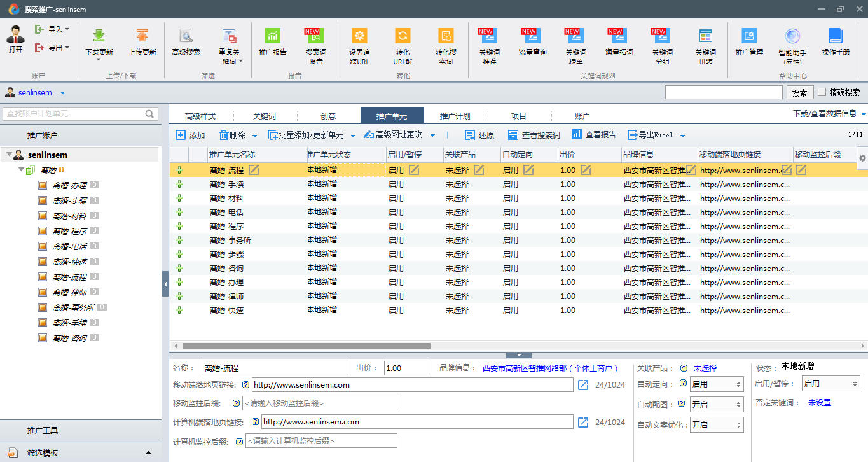Open the 操作手册 manual icon
Viewport: 868px width, 462px height.
tap(835, 36)
